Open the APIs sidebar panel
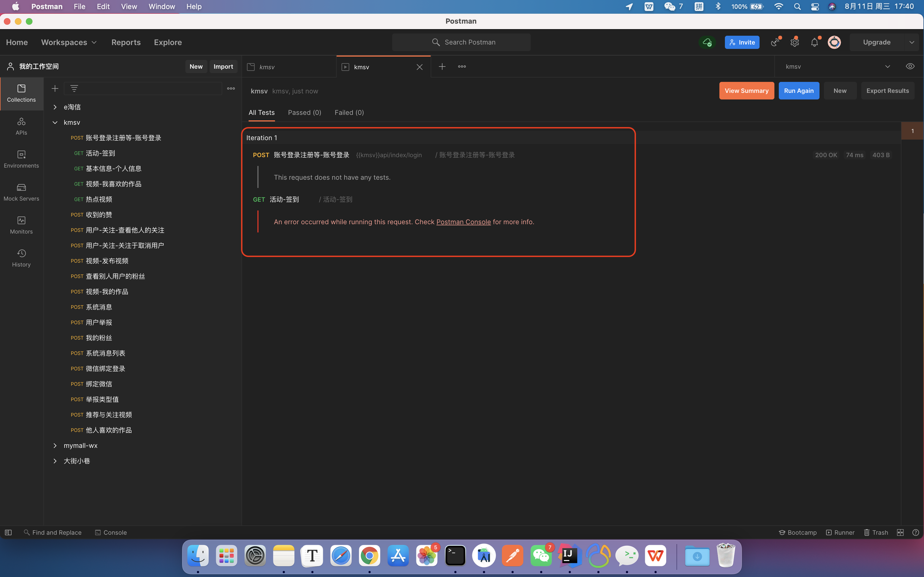 click(x=21, y=126)
